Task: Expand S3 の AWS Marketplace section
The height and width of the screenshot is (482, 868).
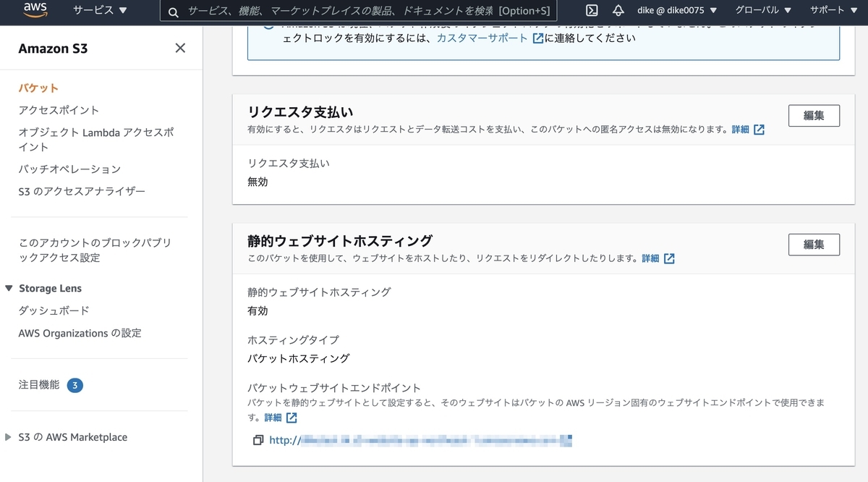Action: tap(9, 437)
